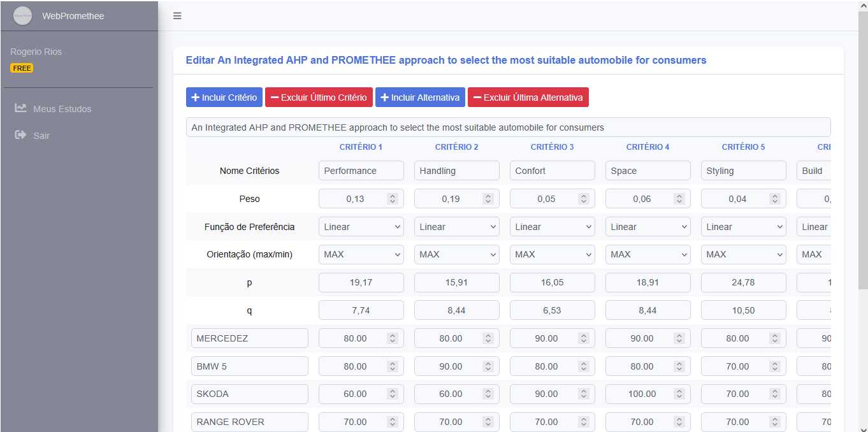Click the WebPromethee logo avatar

coord(22,16)
